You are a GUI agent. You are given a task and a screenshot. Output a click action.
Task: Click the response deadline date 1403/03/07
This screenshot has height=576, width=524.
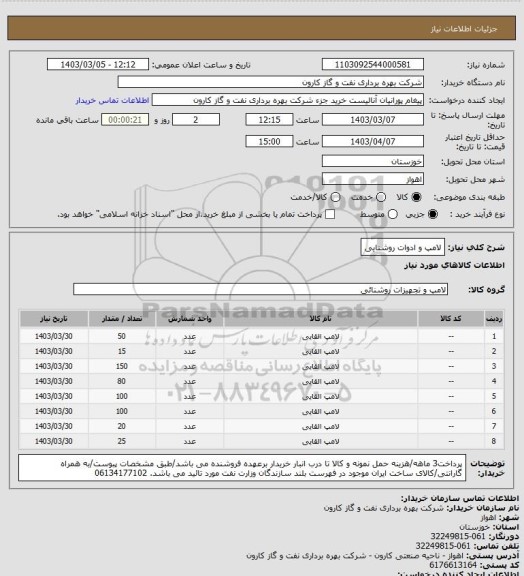pyautogui.click(x=373, y=120)
